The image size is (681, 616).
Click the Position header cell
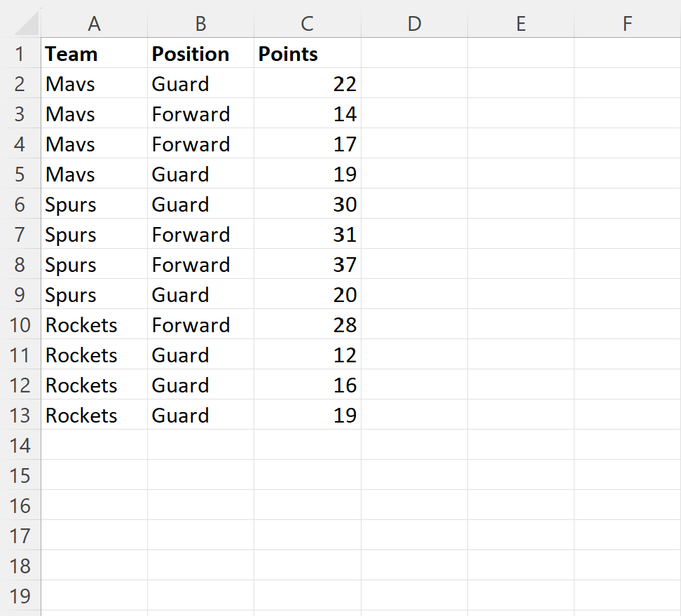tap(200, 54)
